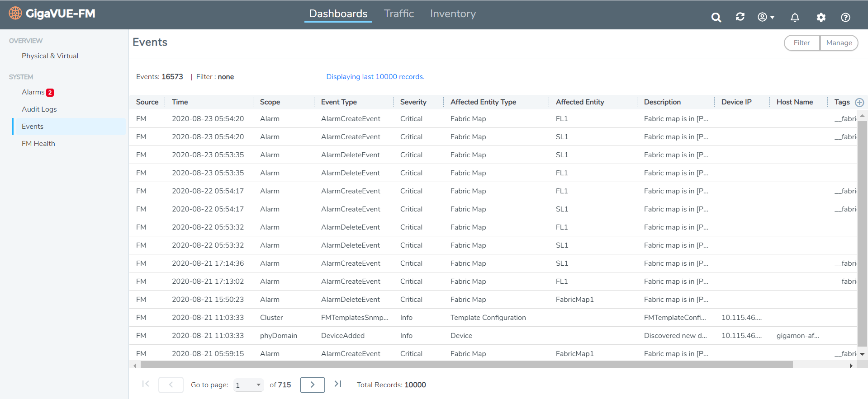Click time 2020-08-21 17:14:36 cell
The image size is (868, 399).
tap(208, 263)
